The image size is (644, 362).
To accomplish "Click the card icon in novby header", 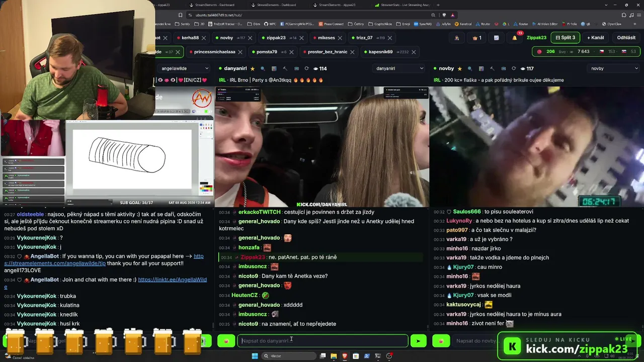I will [503, 68].
